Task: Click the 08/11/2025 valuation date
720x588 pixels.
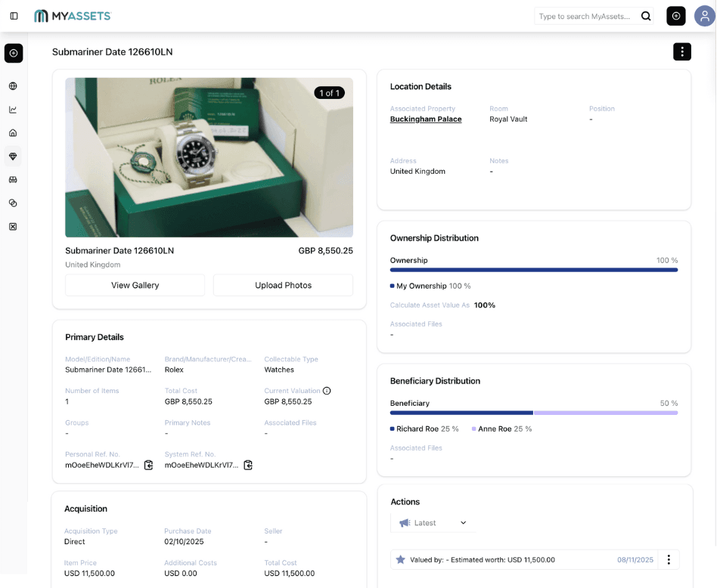Action: point(635,559)
